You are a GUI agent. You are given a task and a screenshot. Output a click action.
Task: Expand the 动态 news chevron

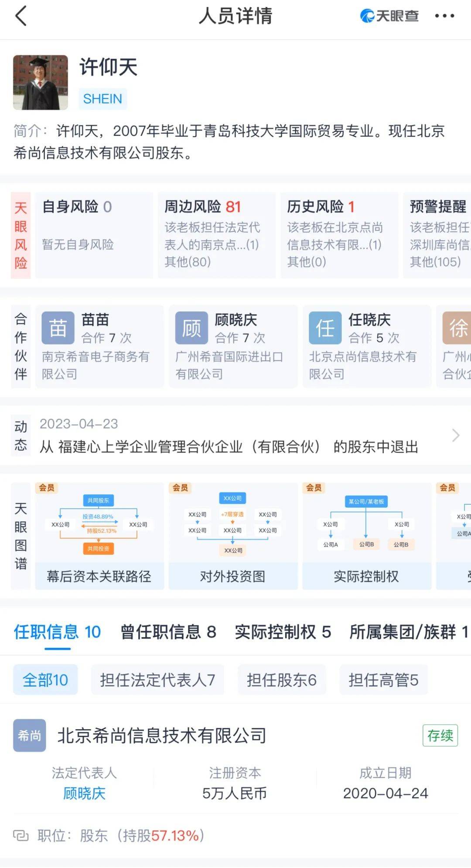click(456, 435)
